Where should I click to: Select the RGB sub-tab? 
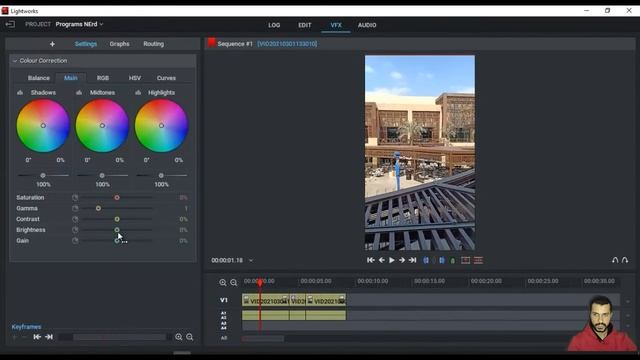(103, 78)
